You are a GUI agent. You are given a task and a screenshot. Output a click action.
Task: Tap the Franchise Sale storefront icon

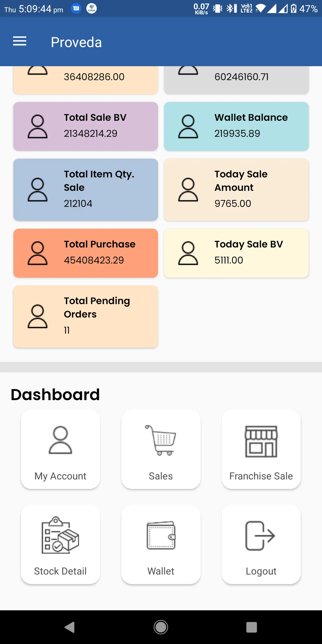261,442
